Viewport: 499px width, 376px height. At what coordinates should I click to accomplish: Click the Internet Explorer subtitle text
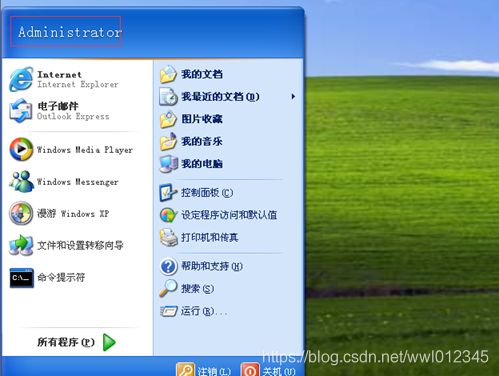click(78, 85)
